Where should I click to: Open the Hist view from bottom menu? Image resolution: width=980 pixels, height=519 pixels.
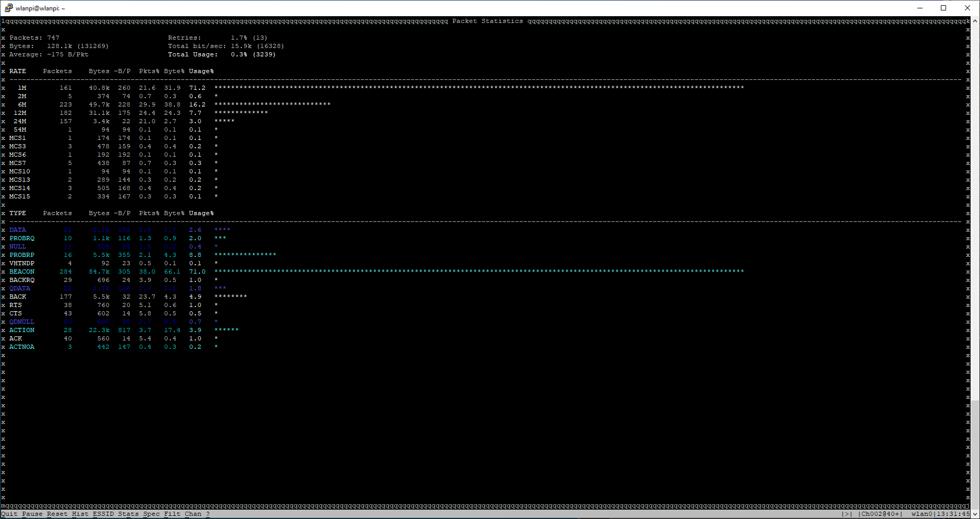click(x=80, y=514)
